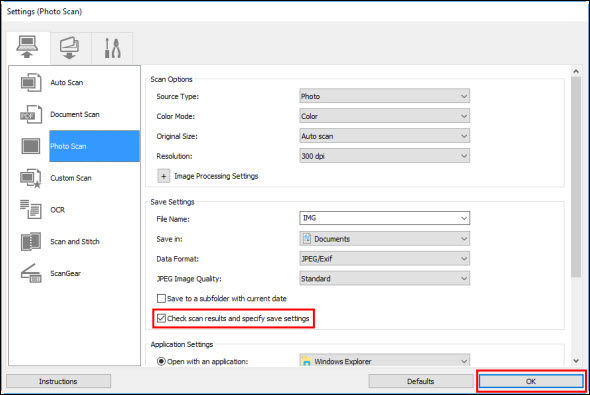Select Auto Scan in the list

click(67, 82)
